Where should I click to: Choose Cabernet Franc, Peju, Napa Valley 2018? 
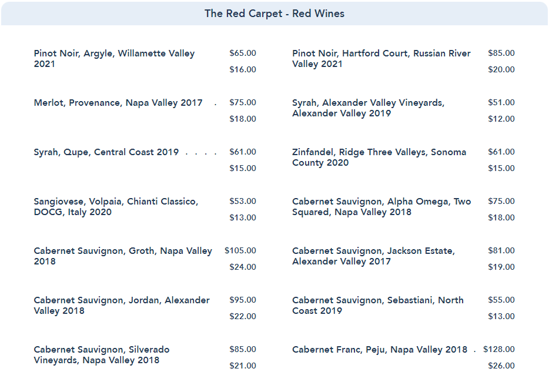(x=380, y=350)
